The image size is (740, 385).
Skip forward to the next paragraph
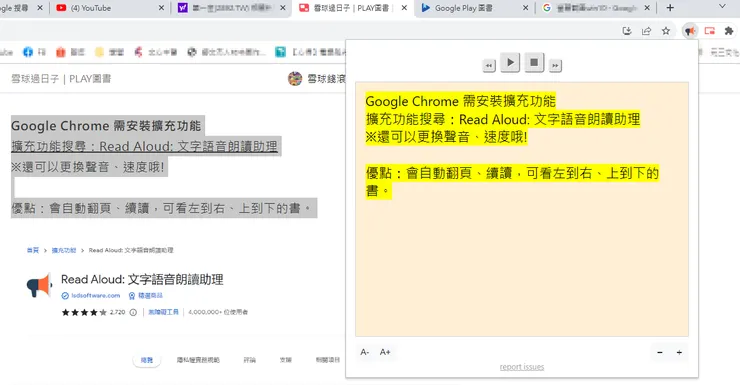click(555, 66)
